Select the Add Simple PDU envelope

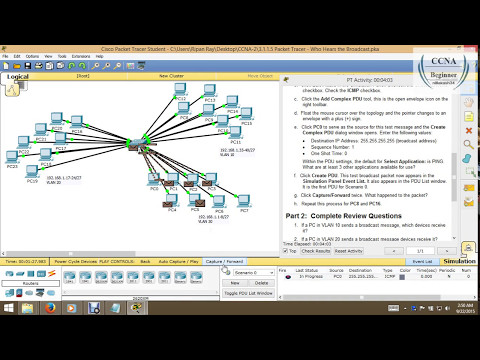(469, 188)
